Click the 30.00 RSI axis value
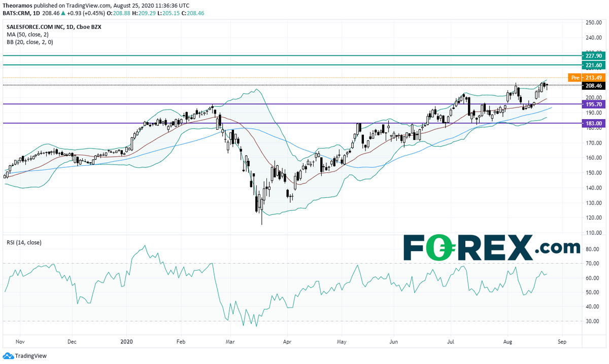This screenshot has height=364, width=609. [x=593, y=321]
